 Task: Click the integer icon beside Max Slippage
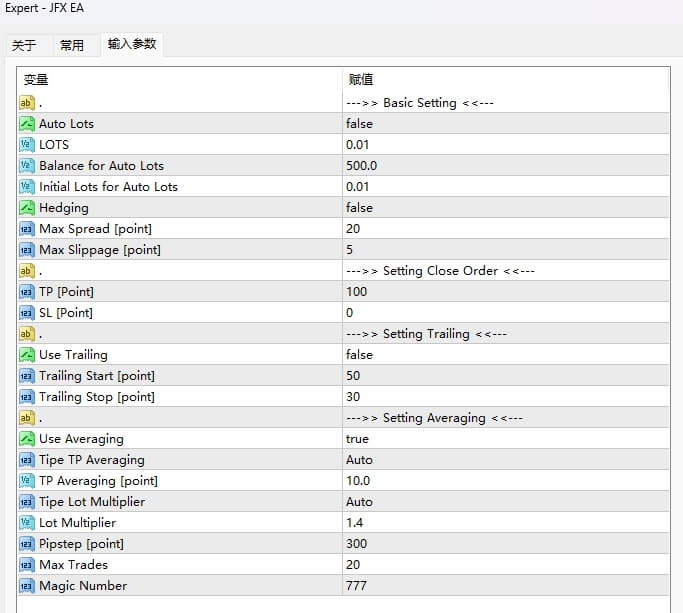click(x=27, y=250)
